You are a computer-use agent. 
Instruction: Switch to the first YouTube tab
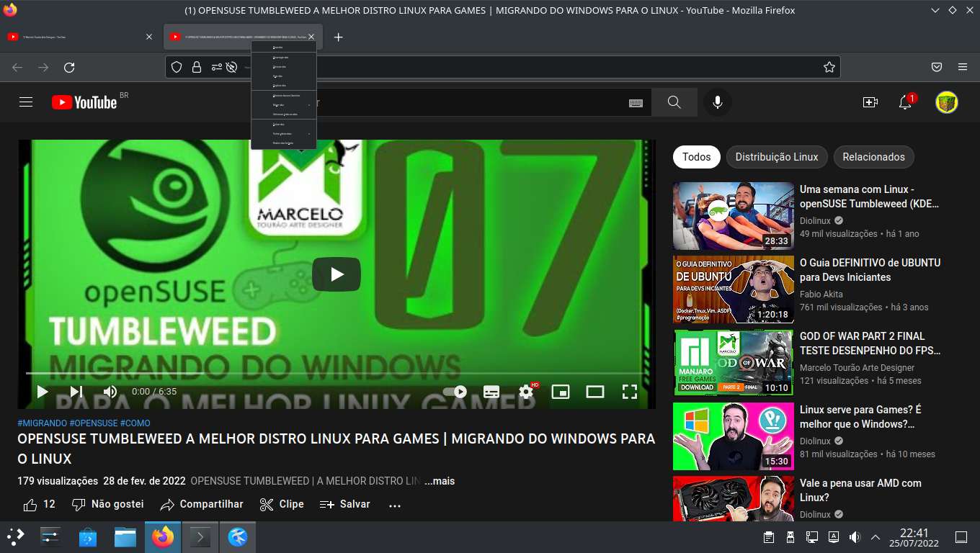pyautogui.click(x=81, y=37)
